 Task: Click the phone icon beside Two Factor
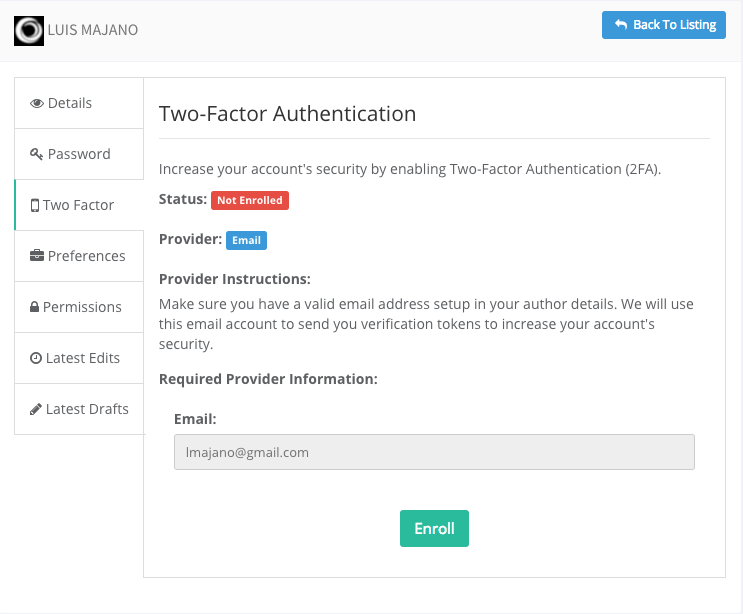click(35, 205)
